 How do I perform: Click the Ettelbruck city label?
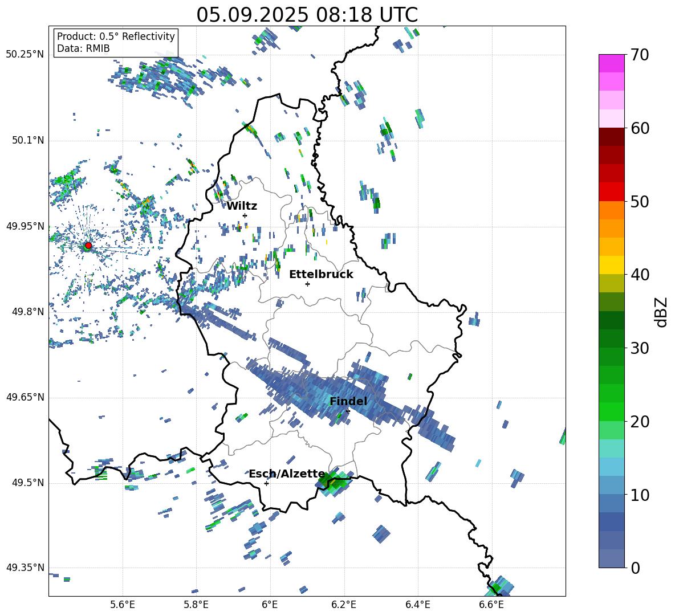coord(321,275)
